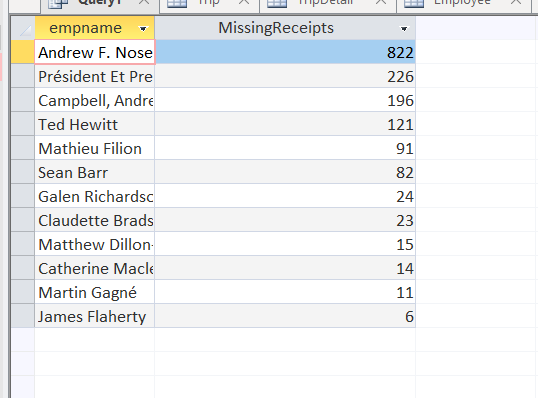Click the MissingReceipts value 15
The width and height of the screenshot is (538, 398).
[x=285, y=244]
